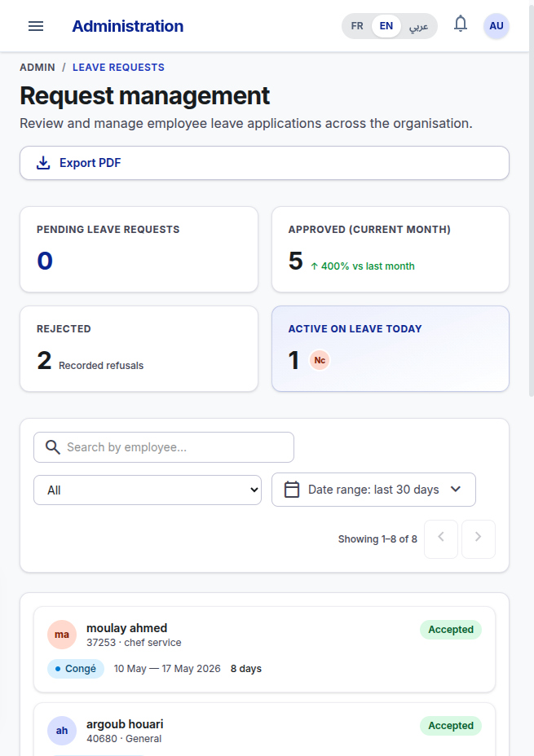This screenshot has height=756, width=534.
Task: Switch language to Arabic
Action: point(418,26)
